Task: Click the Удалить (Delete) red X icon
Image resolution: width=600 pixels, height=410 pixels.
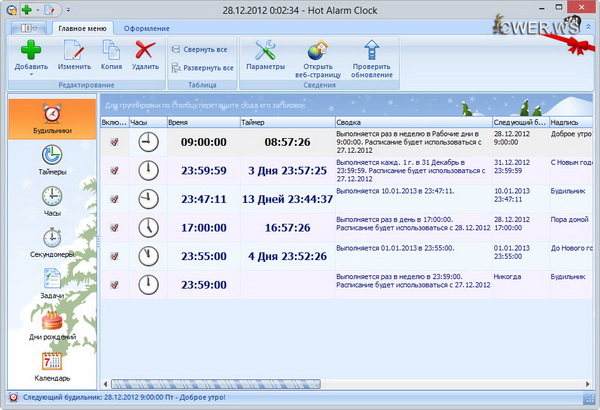Action: 145,48
